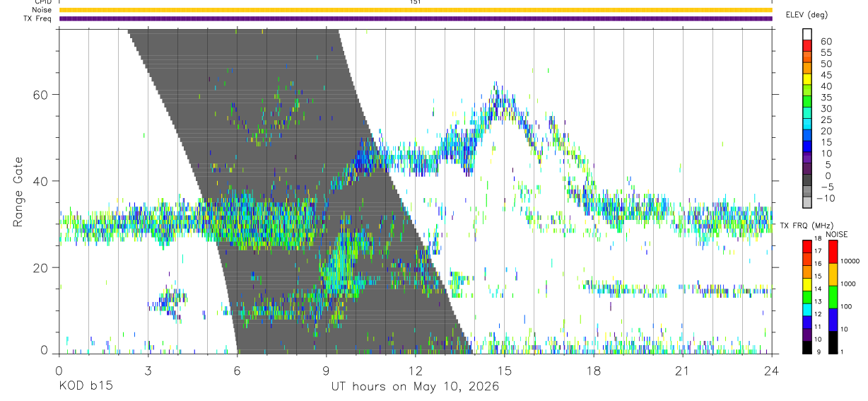Click the '25' label on the ELEV color bar
This screenshot has height=401, width=868.
click(826, 120)
